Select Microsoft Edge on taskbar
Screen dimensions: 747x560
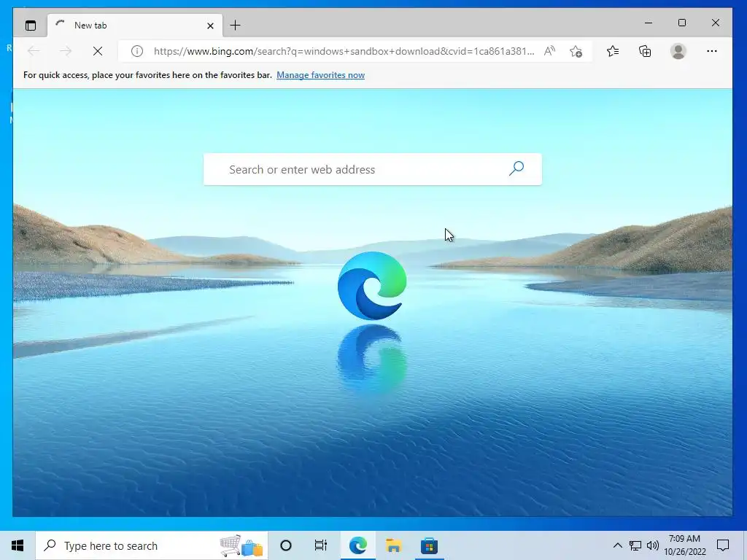[x=357, y=545]
